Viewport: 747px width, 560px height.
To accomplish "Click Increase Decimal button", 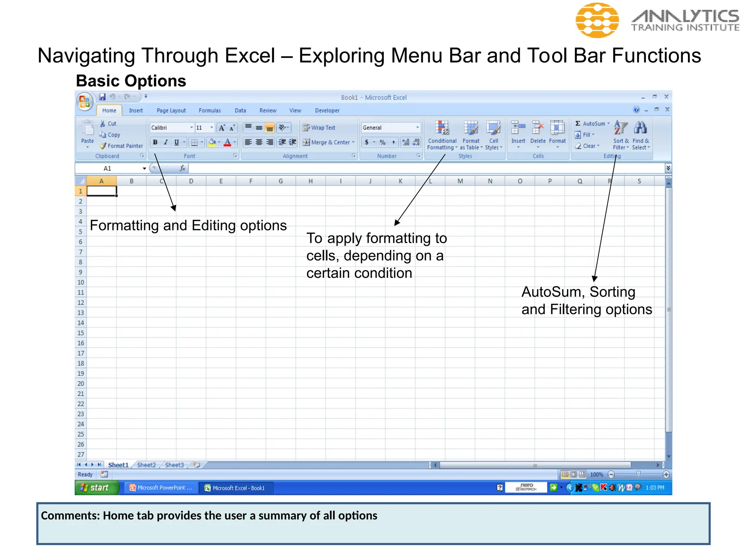I will click(406, 142).
